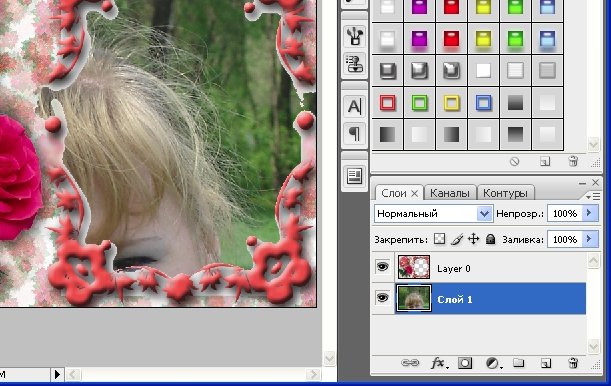
Task: Click the Layer 0 name text
Action: pos(454,268)
